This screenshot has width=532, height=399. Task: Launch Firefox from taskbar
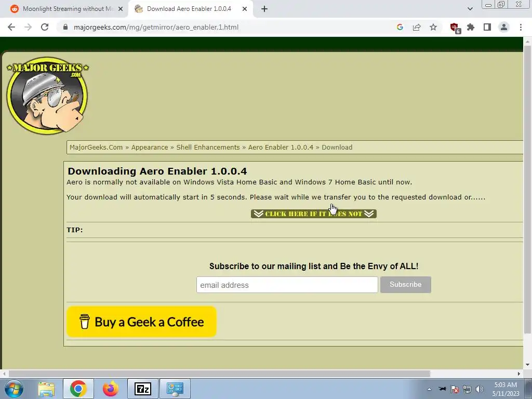point(111,389)
